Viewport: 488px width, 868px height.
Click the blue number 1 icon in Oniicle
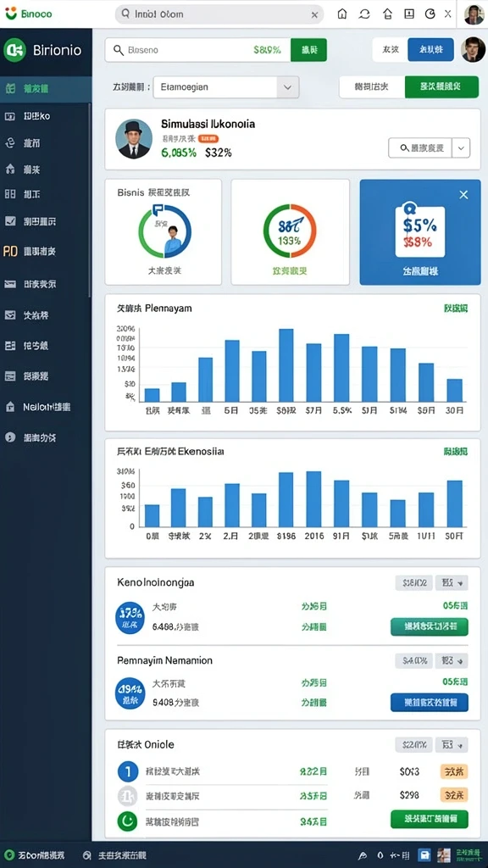127,771
